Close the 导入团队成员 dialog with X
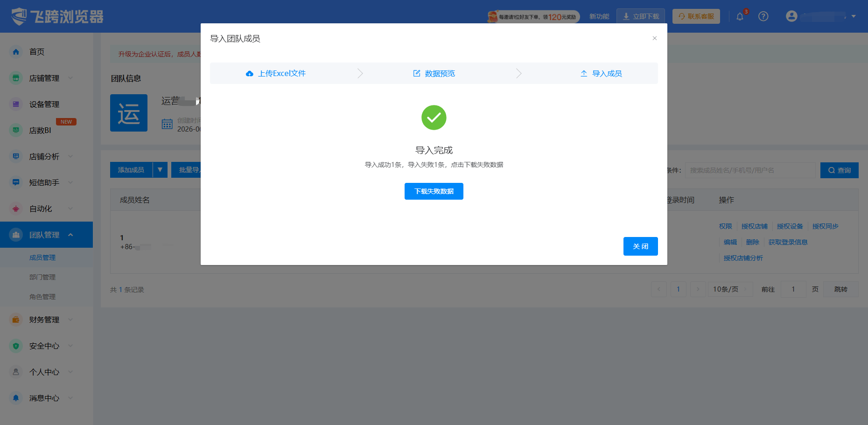 click(x=655, y=38)
